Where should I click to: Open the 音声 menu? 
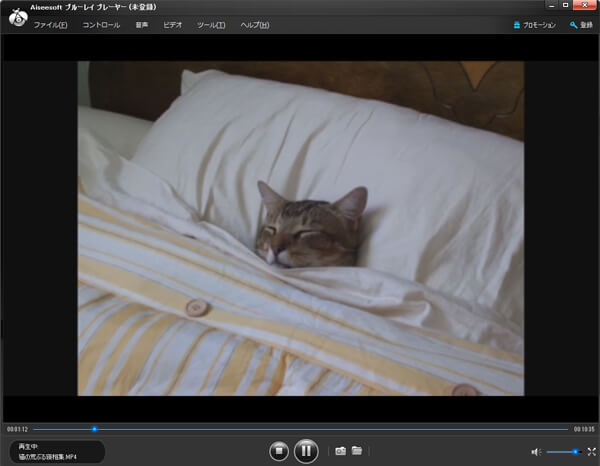[142, 24]
